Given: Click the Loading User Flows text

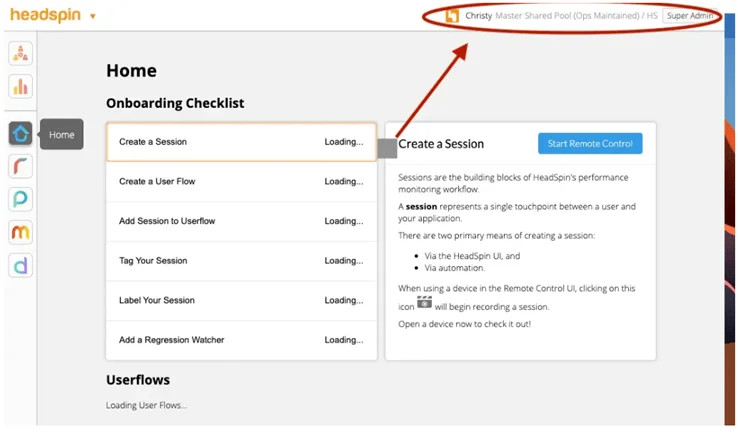Looking at the screenshot, I should tap(146, 405).
